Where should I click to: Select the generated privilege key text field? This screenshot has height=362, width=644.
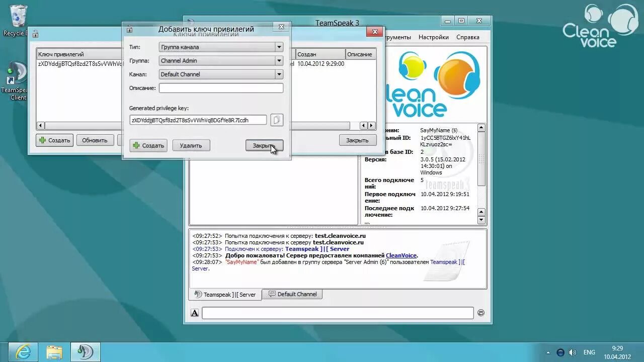click(x=198, y=120)
